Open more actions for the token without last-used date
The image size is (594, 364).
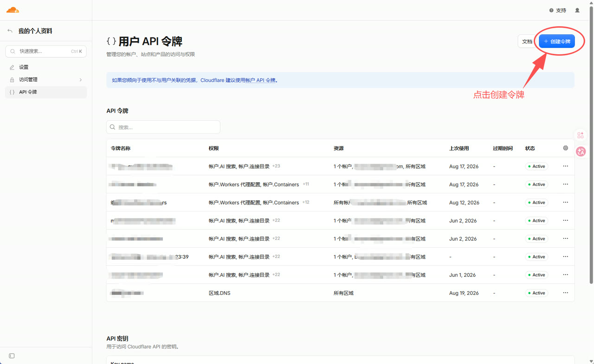tap(565, 256)
